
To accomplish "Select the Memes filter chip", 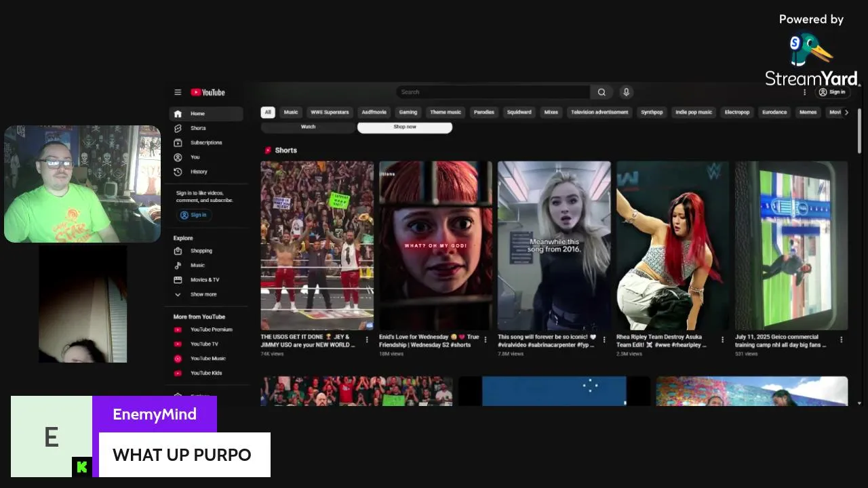I will pyautogui.click(x=808, y=113).
